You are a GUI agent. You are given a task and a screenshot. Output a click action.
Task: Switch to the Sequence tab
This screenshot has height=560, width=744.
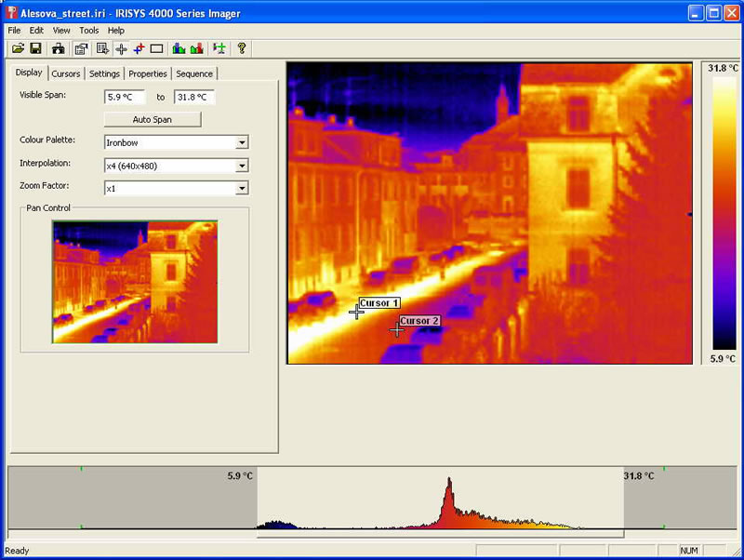pos(194,73)
